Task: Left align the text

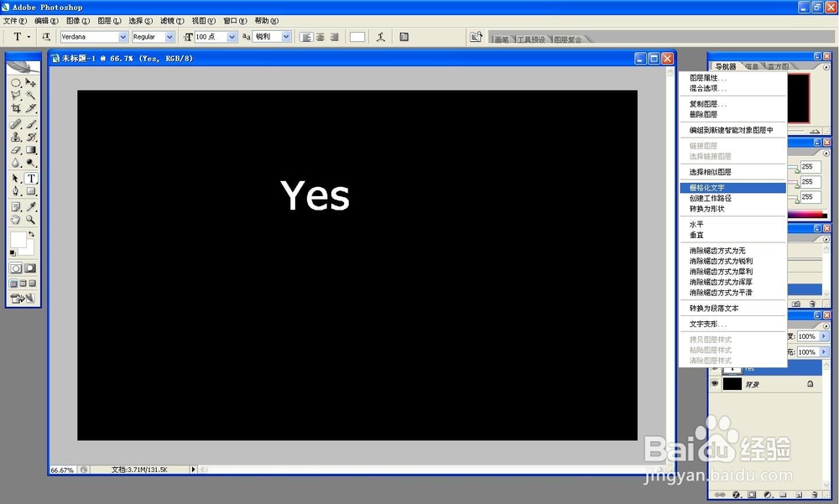Action: point(306,37)
